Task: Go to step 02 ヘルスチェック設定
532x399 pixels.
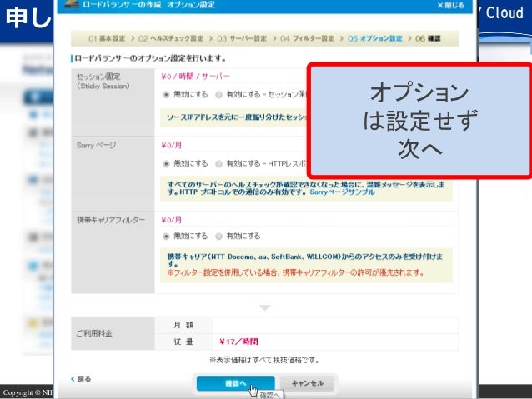Action: click(171, 38)
